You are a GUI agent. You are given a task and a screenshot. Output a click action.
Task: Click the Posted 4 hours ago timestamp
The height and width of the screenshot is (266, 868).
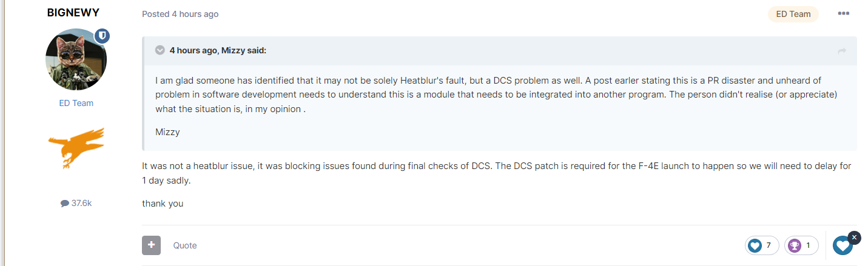point(180,14)
